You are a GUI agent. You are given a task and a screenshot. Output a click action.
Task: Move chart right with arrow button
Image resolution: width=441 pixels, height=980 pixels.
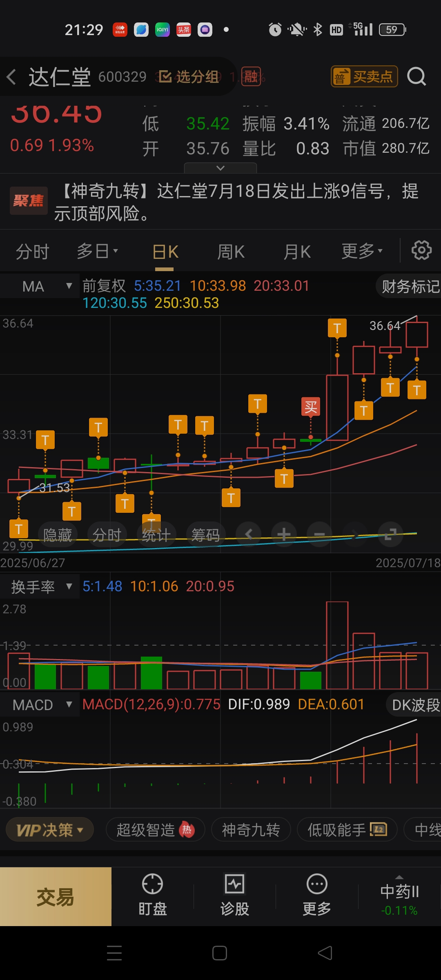pyautogui.click(x=355, y=534)
